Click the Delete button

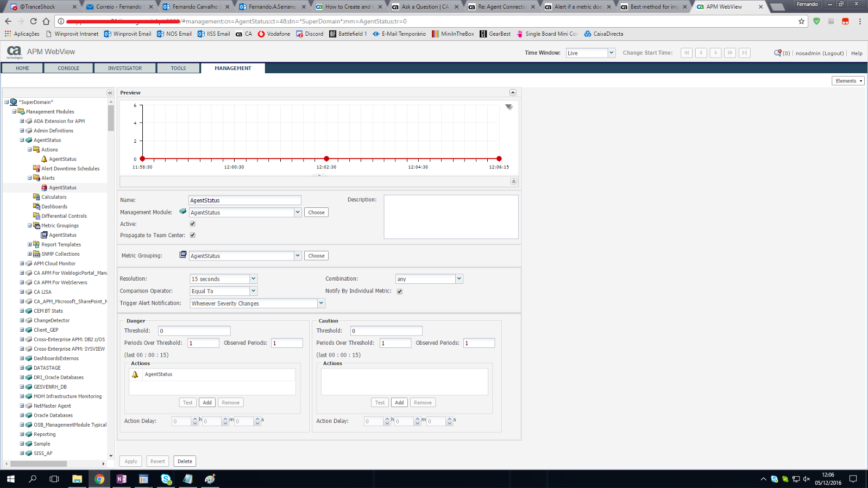(185, 461)
